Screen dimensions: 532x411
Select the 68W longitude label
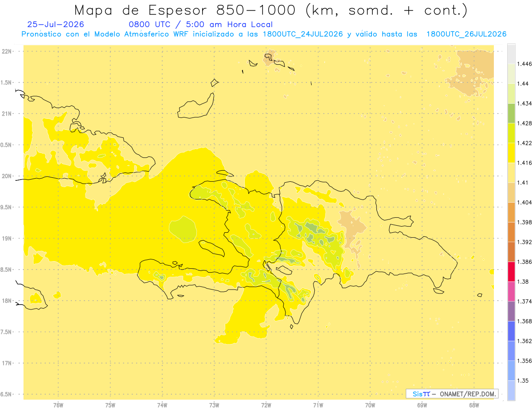point(474,405)
